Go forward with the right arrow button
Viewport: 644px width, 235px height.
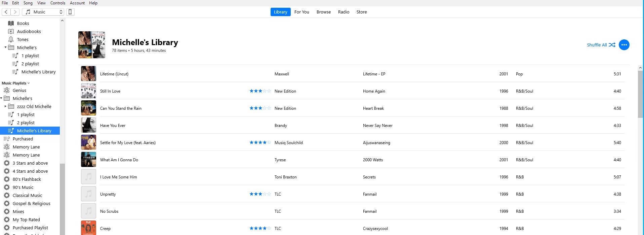(x=15, y=12)
